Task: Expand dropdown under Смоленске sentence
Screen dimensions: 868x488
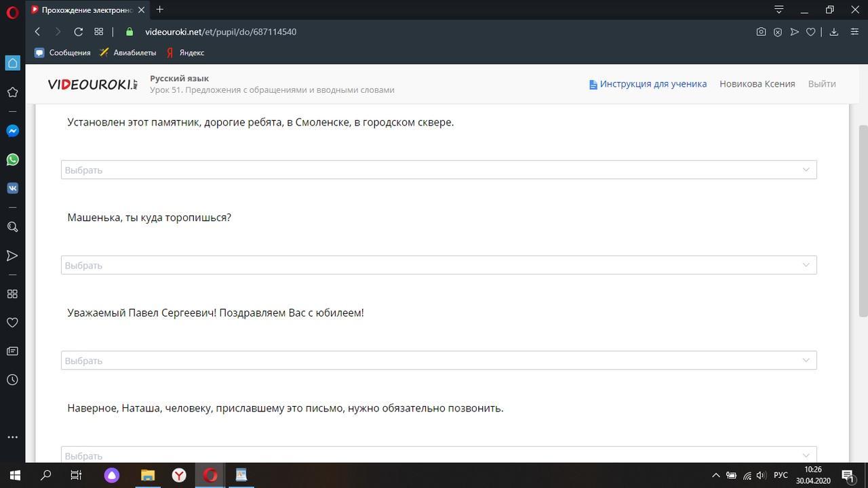Action: tap(439, 169)
